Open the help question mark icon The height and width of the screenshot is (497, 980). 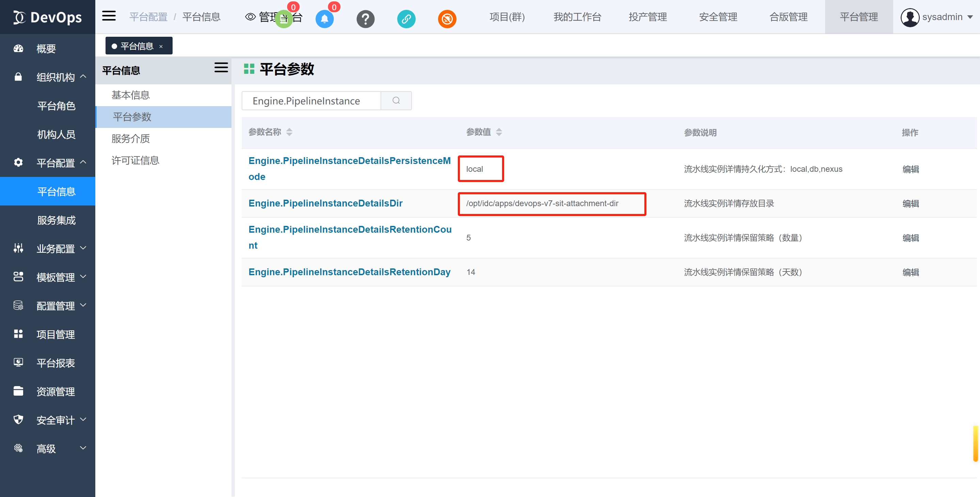point(365,19)
